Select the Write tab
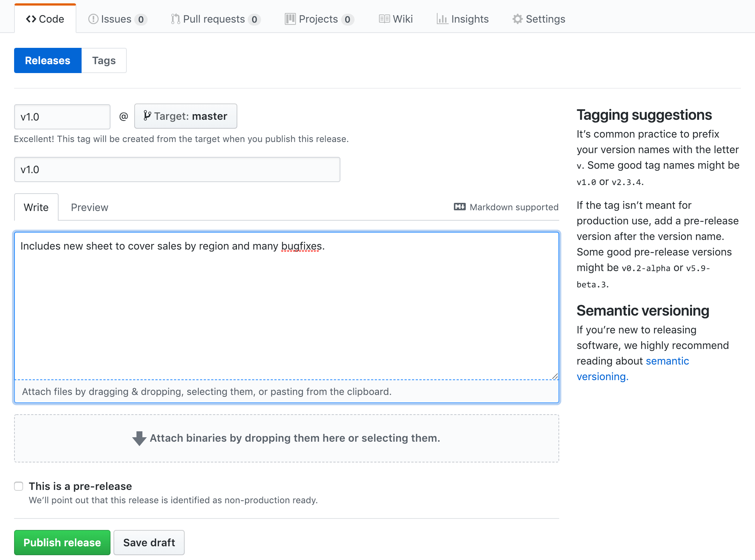 36,207
